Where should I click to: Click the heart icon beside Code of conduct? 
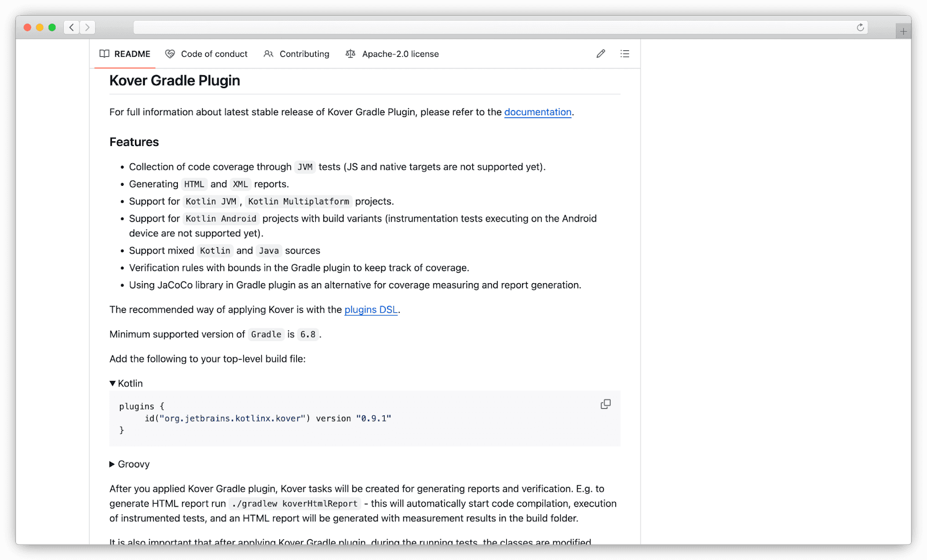[x=170, y=53]
